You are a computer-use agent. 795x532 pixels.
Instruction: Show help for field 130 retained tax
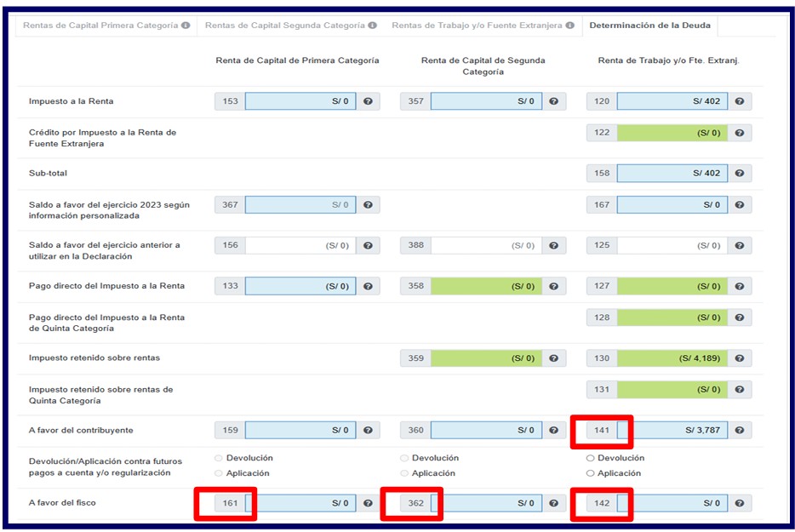(739, 358)
